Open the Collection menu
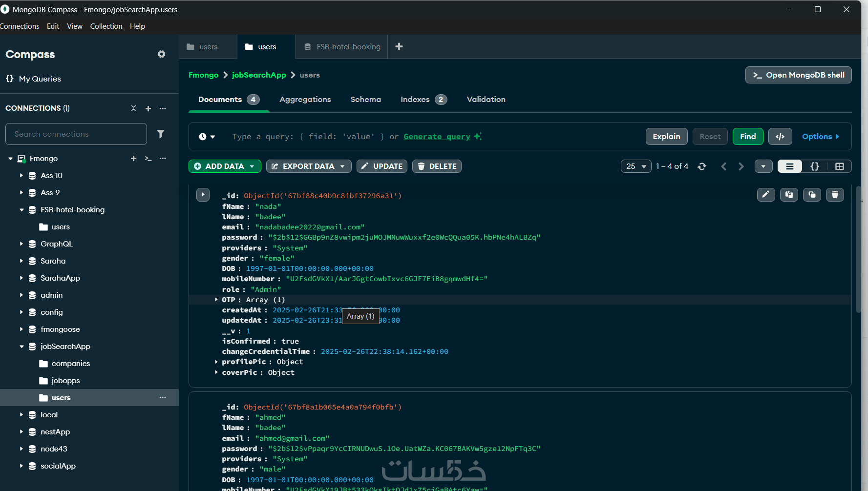 click(x=106, y=26)
